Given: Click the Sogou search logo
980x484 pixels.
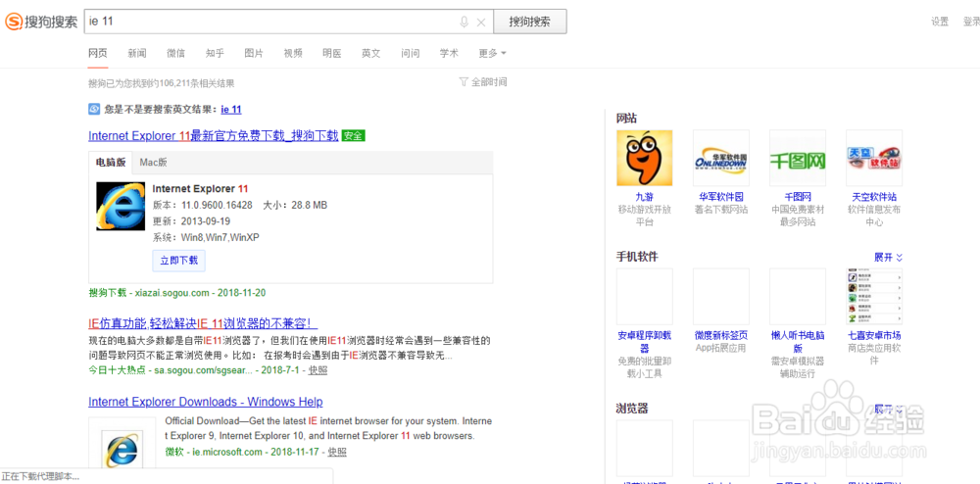Looking at the screenshot, I should (x=42, y=22).
